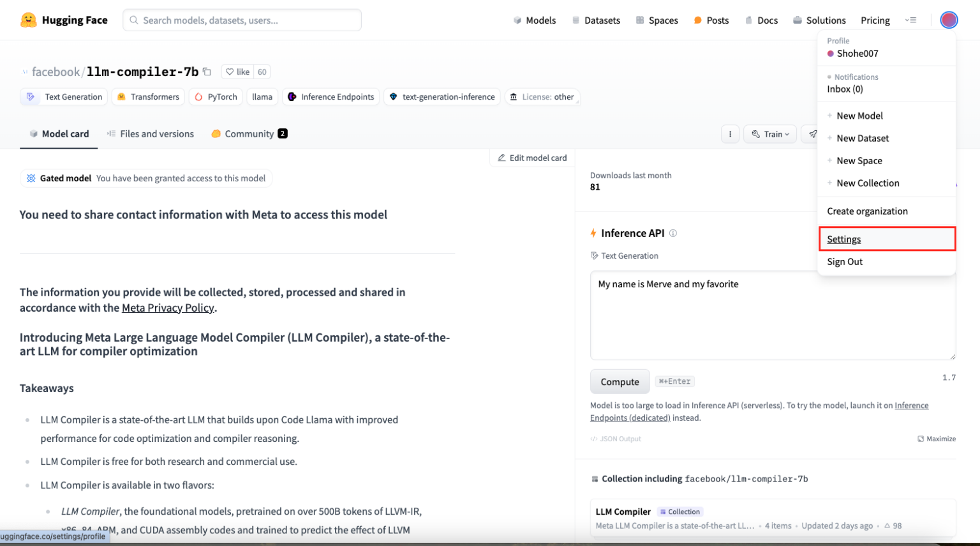This screenshot has height=546, width=980.
Task: Like the llm-compiler-7b model
Action: pyautogui.click(x=239, y=72)
